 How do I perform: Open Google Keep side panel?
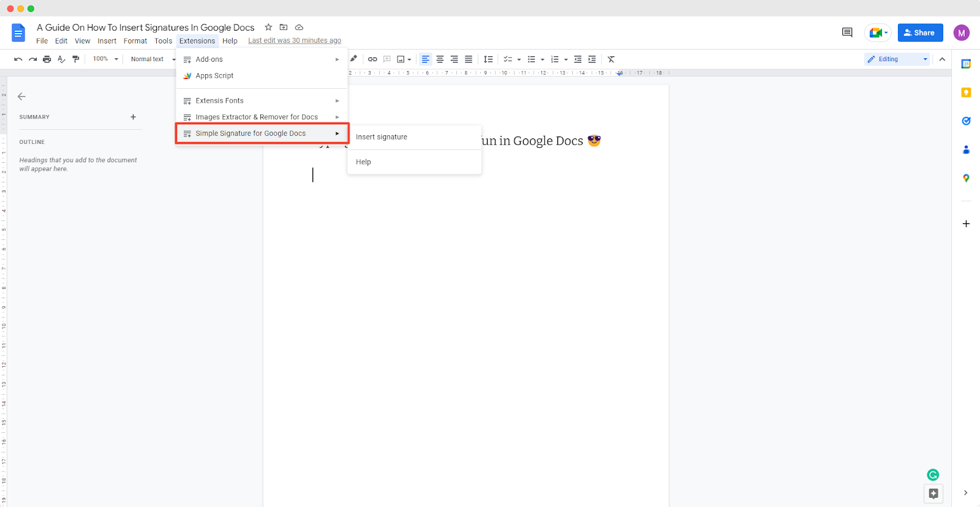[x=966, y=92]
